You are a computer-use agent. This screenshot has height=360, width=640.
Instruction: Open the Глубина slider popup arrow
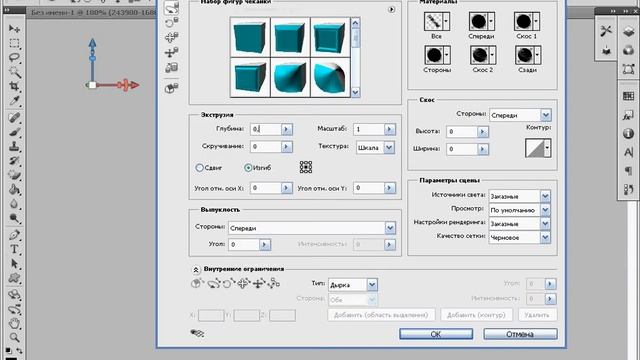287,129
